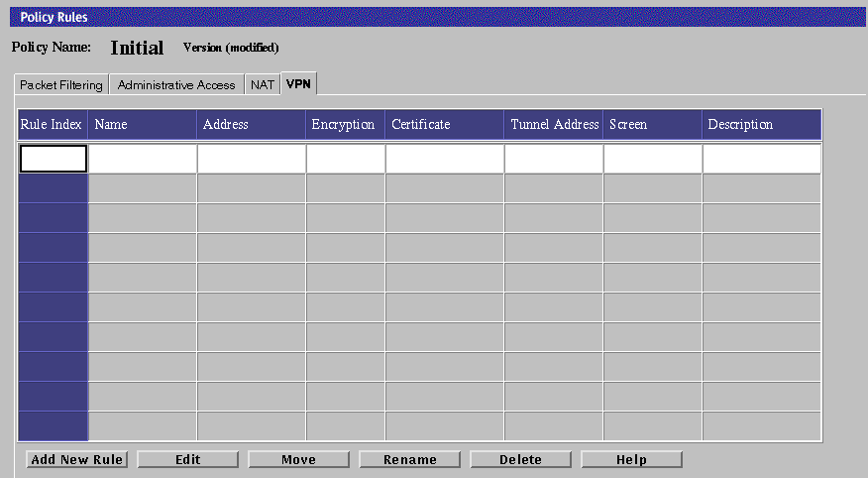Click the first row's Tunnel Address cell
Viewport: 868px width, 478px height.
[x=554, y=159]
